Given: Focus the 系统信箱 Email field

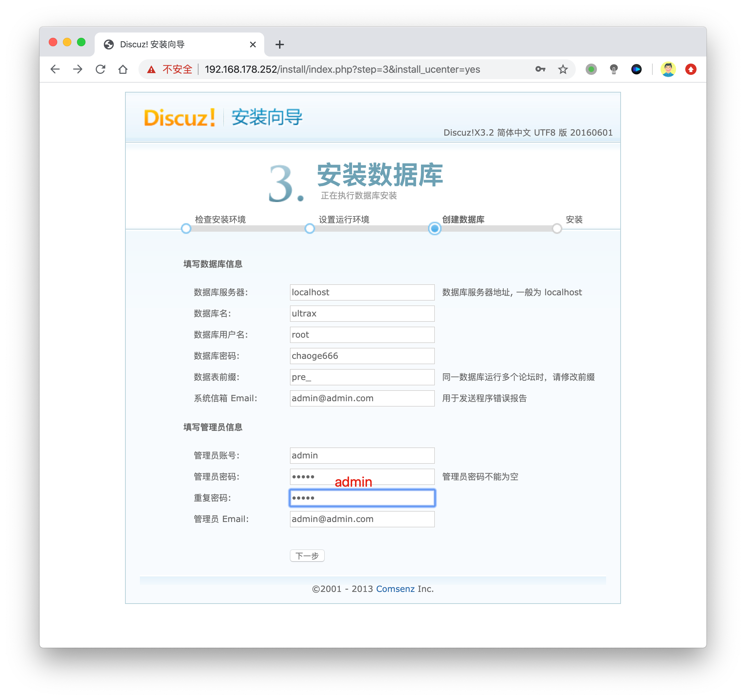Looking at the screenshot, I should coord(362,398).
